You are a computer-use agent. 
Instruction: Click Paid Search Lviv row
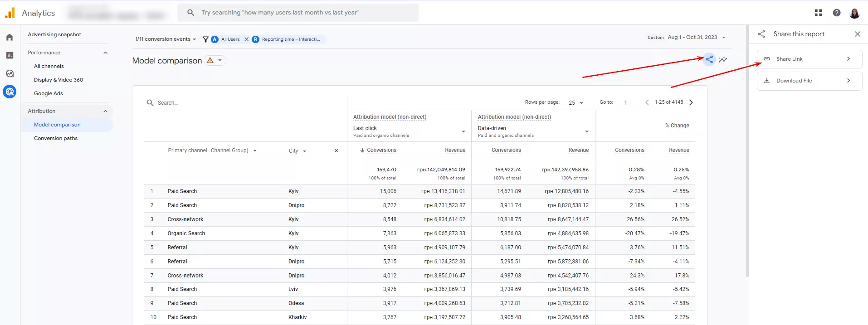click(x=419, y=289)
